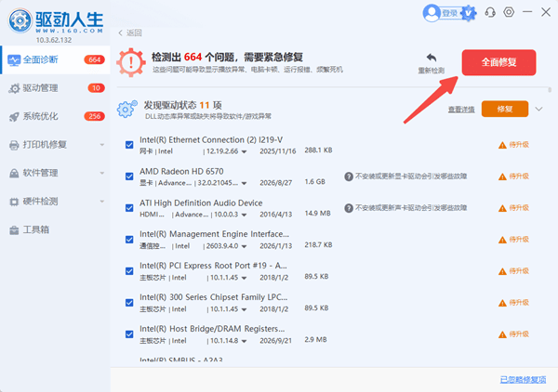Click the 工具箱 toolbox icon
This screenshot has height=392, width=558.
pyautogui.click(x=14, y=230)
